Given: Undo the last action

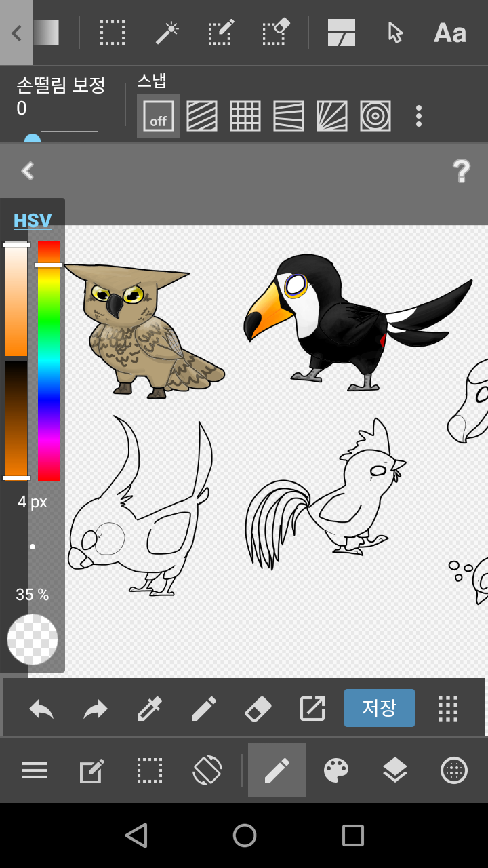Looking at the screenshot, I should [41, 709].
